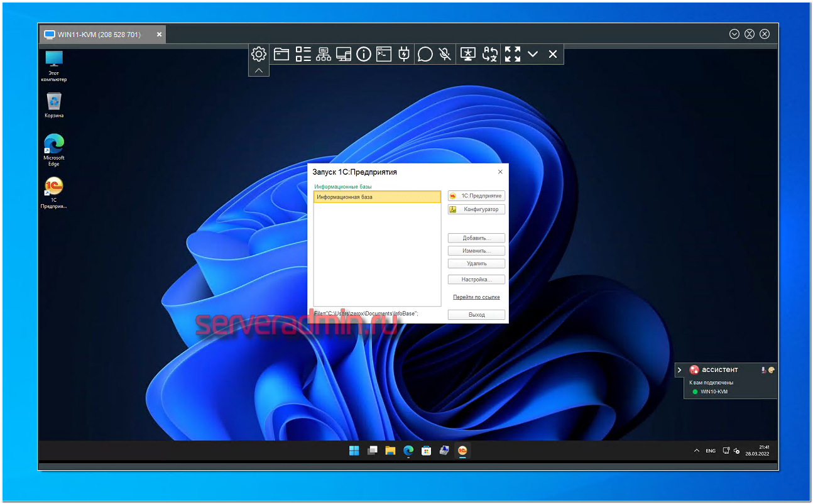
Task: Follow the 'Перейти по ссылке' link
Action: click(x=476, y=297)
